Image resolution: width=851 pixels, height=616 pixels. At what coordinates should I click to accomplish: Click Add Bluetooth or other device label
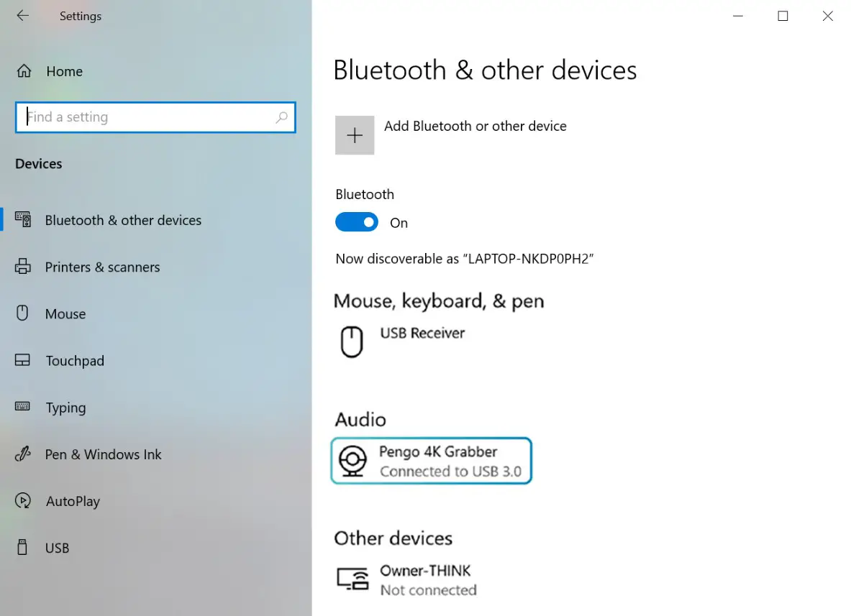click(475, 127)
